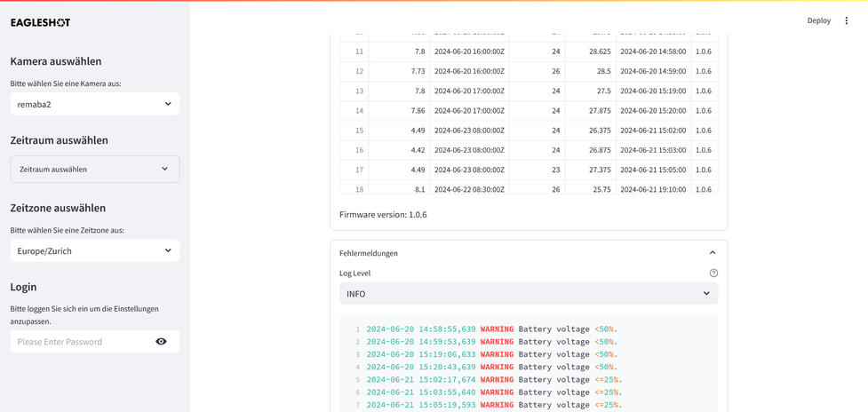Open the Log Level INFO dropdown
This screenshot has height=412, width=868.
[528, 294]
